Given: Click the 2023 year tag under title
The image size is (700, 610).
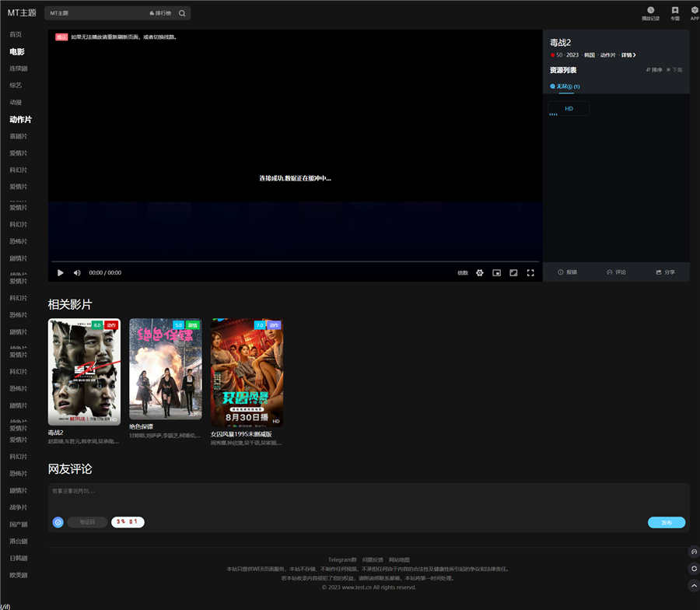Looking at the screenshot, I should [x=572, y=55].
